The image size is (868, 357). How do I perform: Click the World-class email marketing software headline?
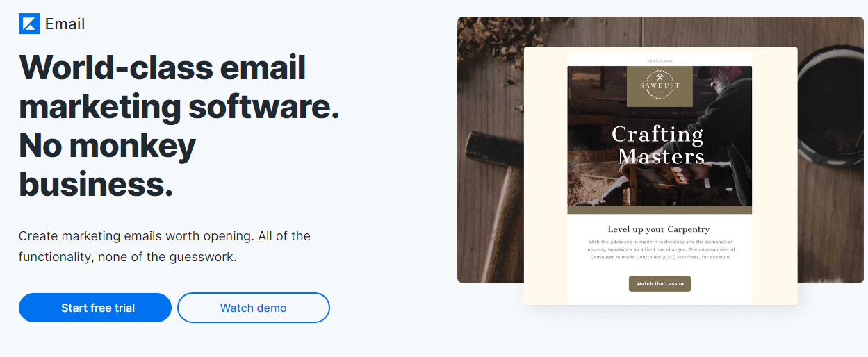pyautogui.click(x=179, y=87)
